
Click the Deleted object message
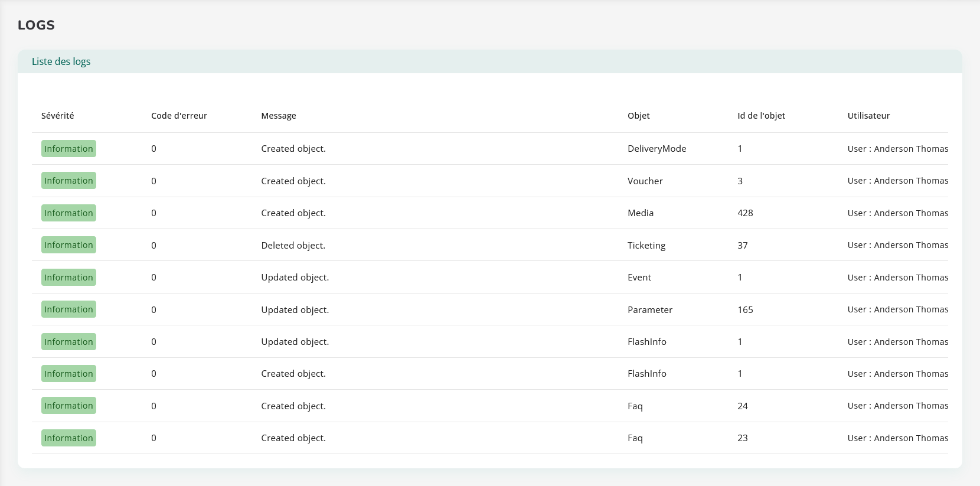pyautogui.click(x=293, y=246)
